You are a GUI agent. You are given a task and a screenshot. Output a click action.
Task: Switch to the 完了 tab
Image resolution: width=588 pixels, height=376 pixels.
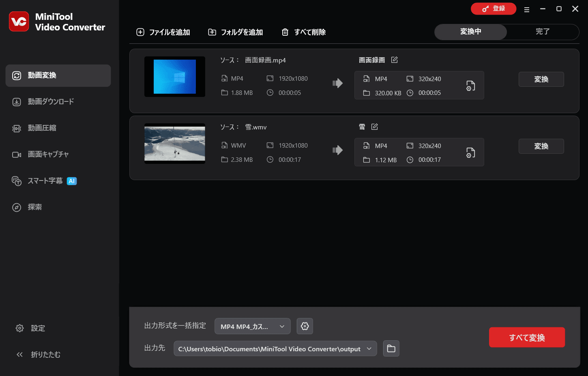542,32
